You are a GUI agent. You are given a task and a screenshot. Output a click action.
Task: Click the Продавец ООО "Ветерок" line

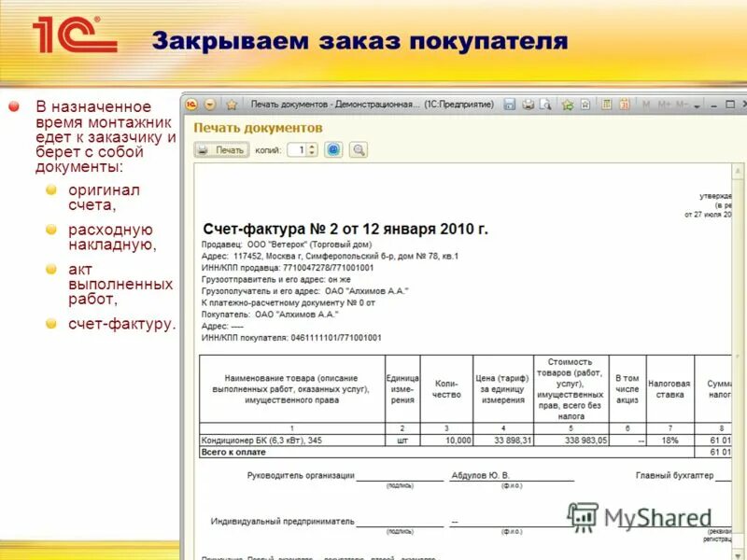pyautogui.click(x=287, y=245)
